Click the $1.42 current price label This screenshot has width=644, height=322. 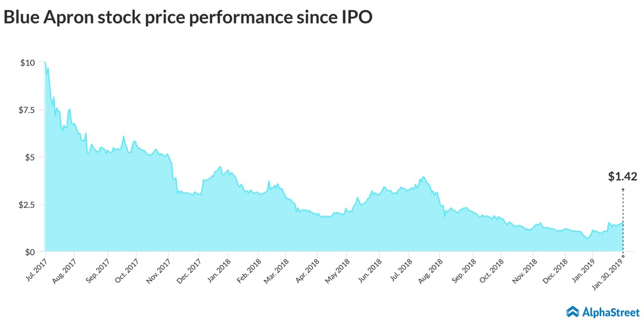(x=622, y=177)
